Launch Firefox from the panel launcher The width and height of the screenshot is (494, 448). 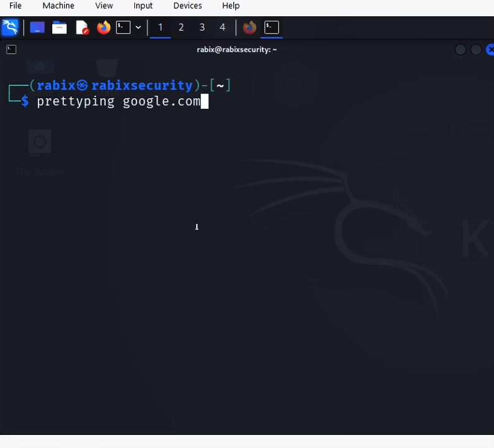pos(104,27)
